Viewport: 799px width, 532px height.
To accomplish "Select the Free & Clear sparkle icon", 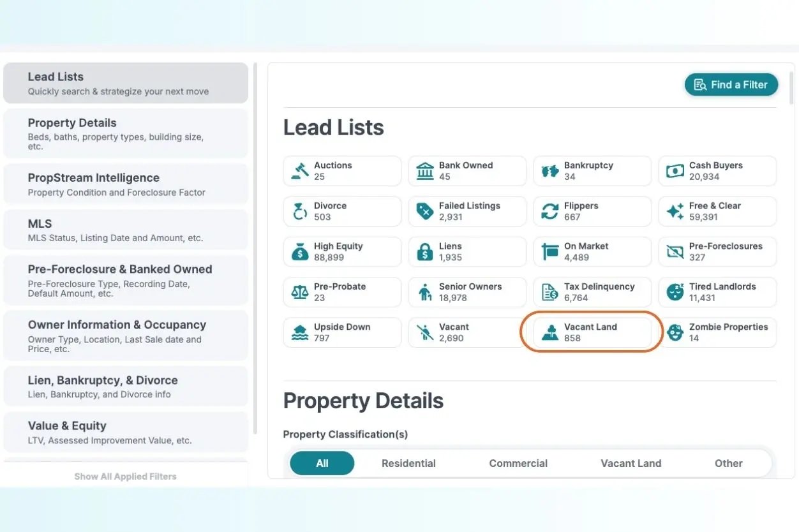I will [675, 211].
